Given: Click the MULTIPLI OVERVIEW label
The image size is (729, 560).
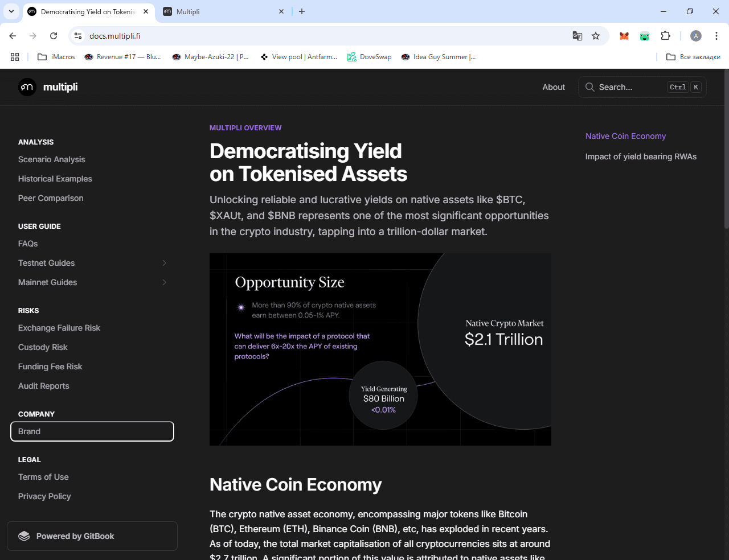Looking at the screenshot, I should point(245,128).
